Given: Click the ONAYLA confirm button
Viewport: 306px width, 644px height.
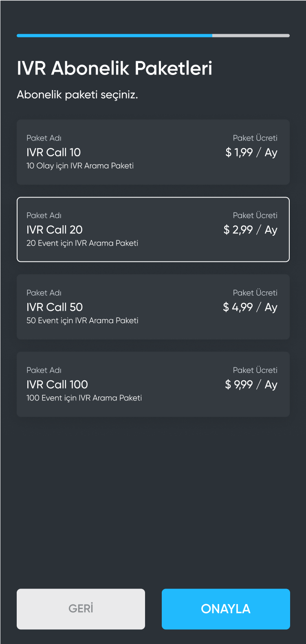Looking at the screenshot, I should [226, 609].
